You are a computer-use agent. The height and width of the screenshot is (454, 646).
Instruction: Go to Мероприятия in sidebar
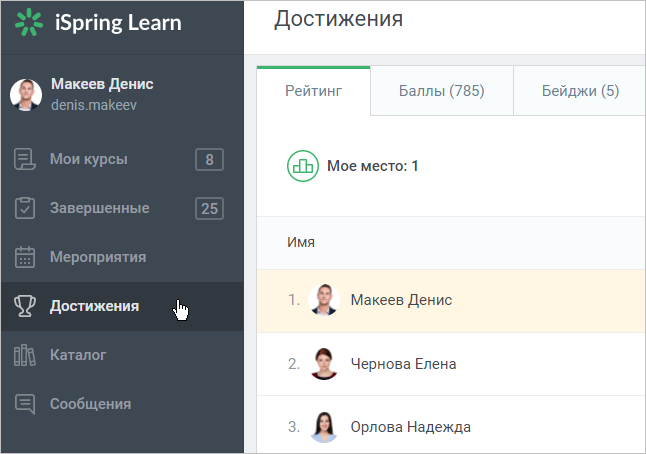[x=122, y=257]
